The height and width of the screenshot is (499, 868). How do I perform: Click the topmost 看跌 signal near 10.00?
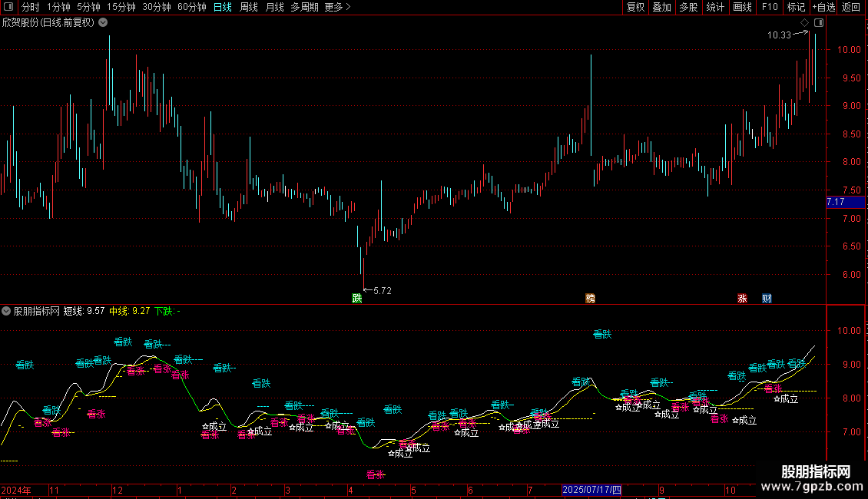tap(602, 334)
